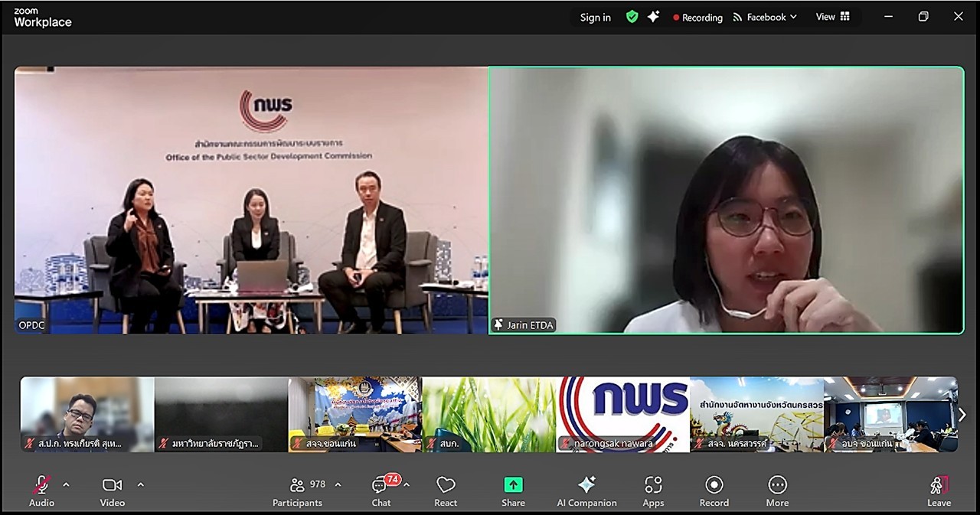Open AI Companion

pyautogui.click(x=586, y=491)
